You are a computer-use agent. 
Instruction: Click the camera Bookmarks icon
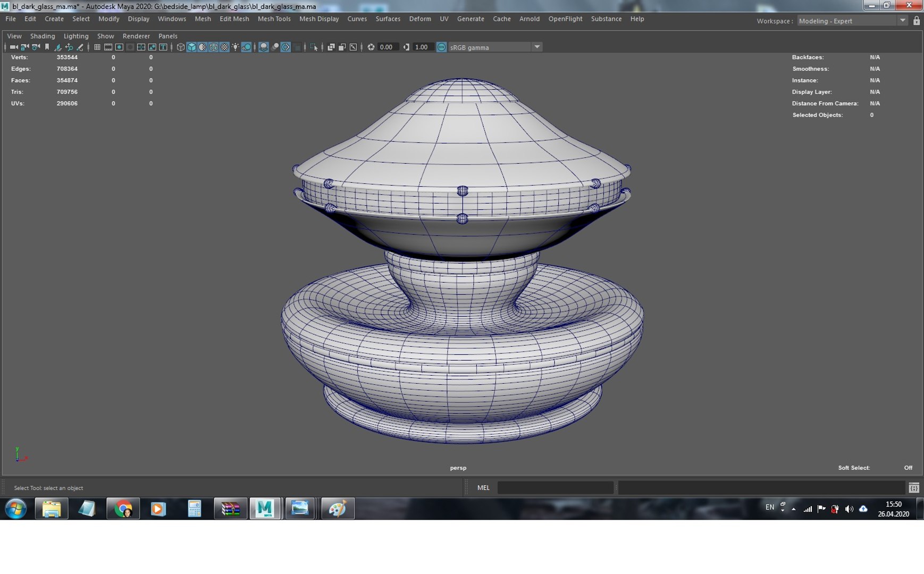(x=47, y=47)
